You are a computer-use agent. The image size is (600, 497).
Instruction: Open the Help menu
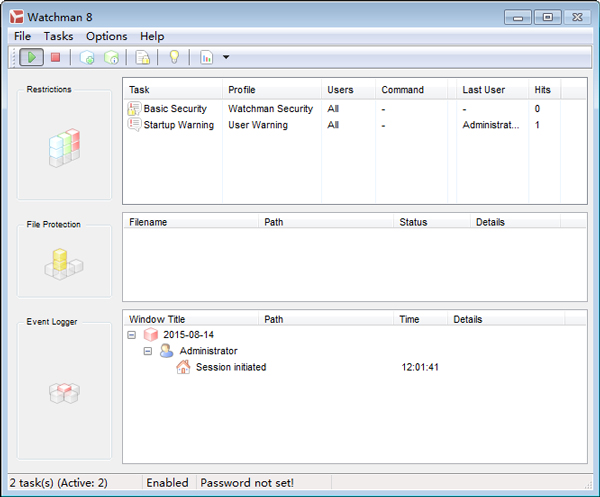tap(152, 36)
